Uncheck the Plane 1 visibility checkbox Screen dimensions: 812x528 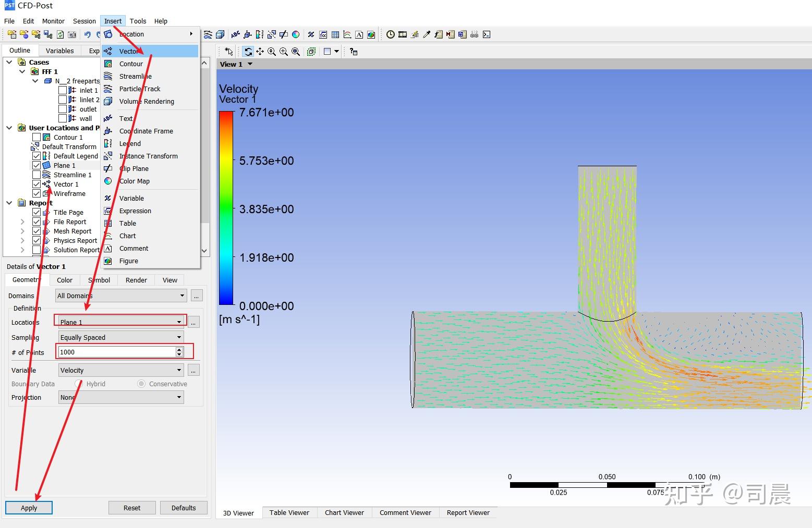(x=37, y=165)
